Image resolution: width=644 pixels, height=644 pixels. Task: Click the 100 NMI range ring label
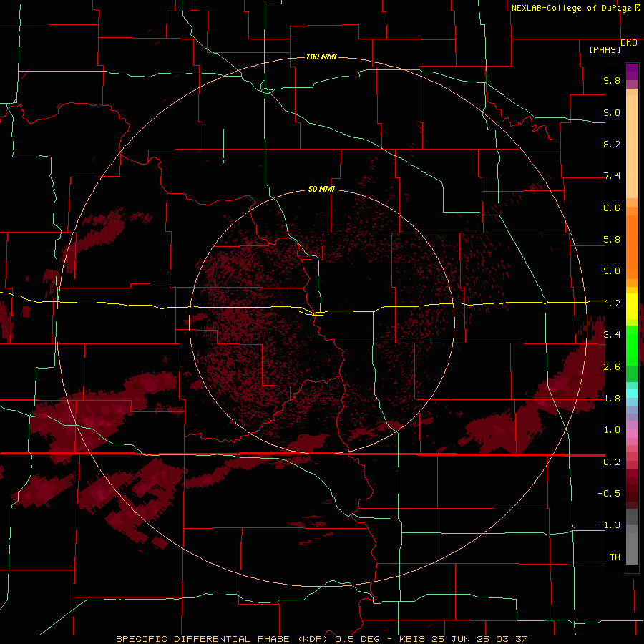pyautogui.click(x=321, y=57)
